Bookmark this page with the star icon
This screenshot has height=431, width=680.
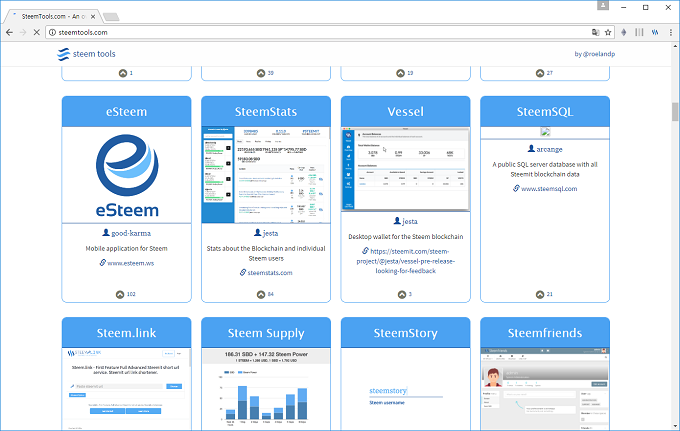(x=608, y=33)
